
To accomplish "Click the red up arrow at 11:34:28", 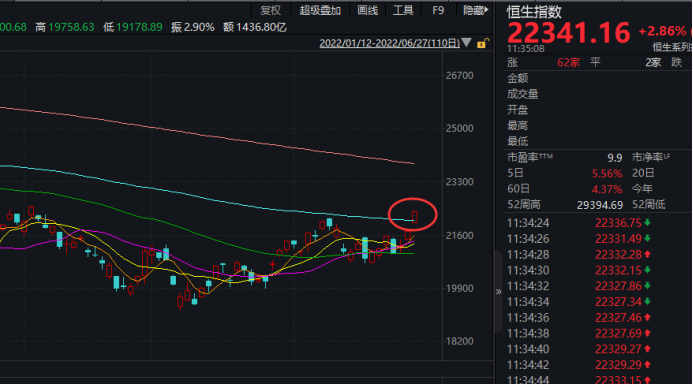I will (x=647, y=255).
